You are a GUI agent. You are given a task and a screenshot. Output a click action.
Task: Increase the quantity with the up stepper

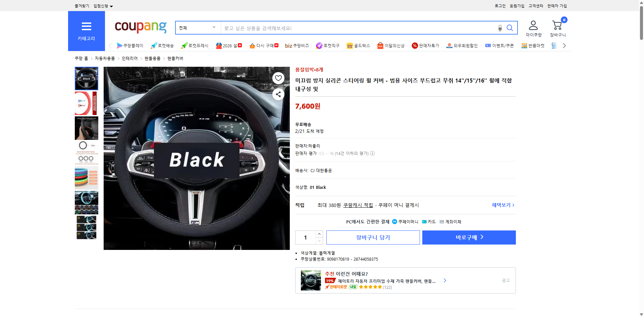319,234
